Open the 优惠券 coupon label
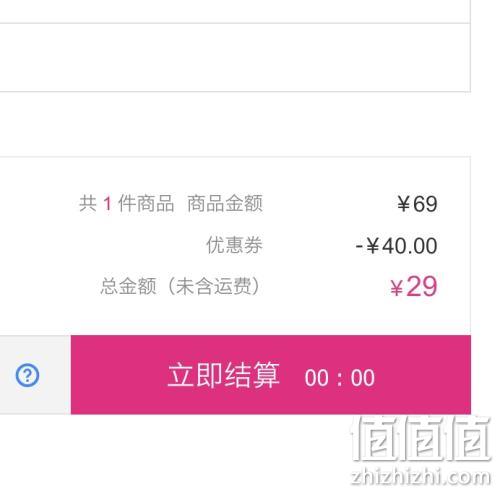 click(x=234, y=245)
